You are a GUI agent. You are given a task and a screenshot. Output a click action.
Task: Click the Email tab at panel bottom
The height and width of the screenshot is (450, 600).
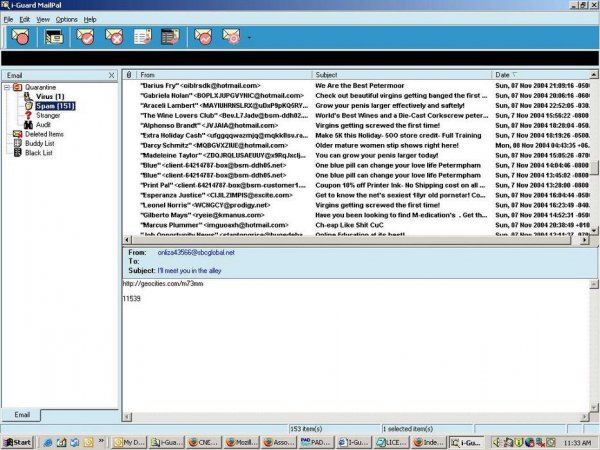tap(21, 415)
